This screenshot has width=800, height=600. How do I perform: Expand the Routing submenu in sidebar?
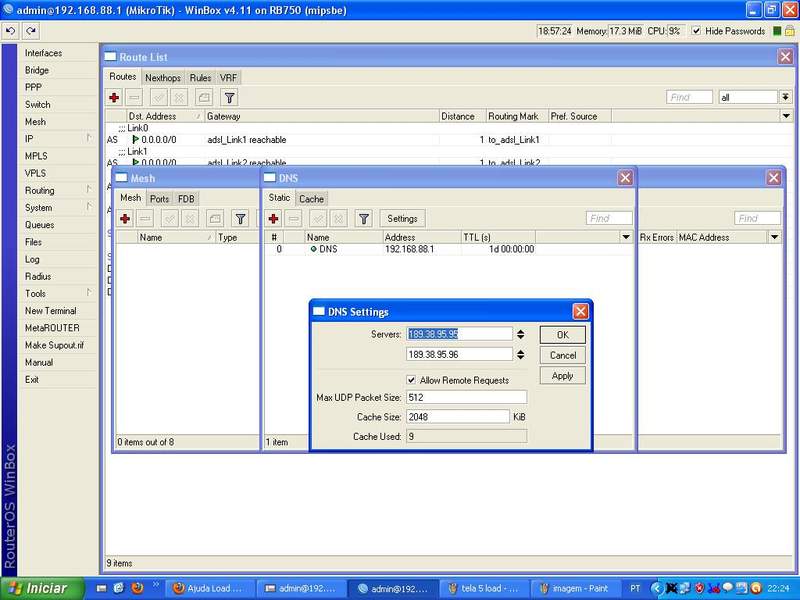click(88, 190)
